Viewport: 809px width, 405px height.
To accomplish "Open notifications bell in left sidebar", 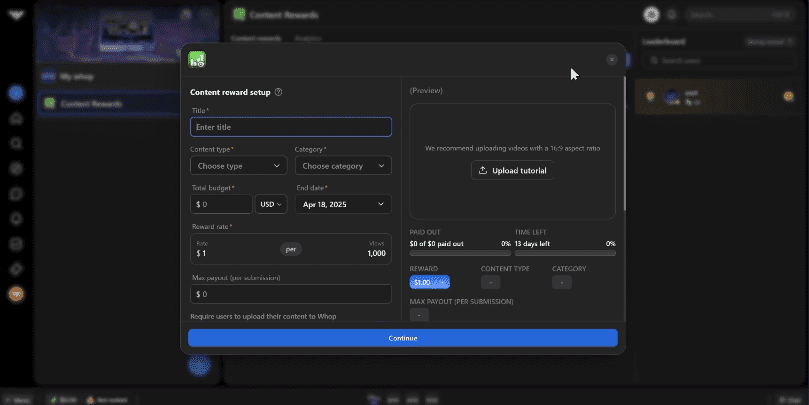I will point(16,218).
